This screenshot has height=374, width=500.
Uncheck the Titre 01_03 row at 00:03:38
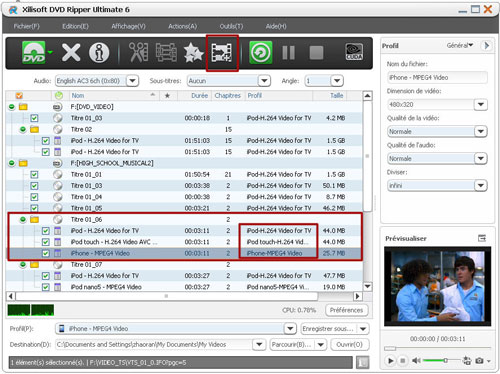coord(34,186)
